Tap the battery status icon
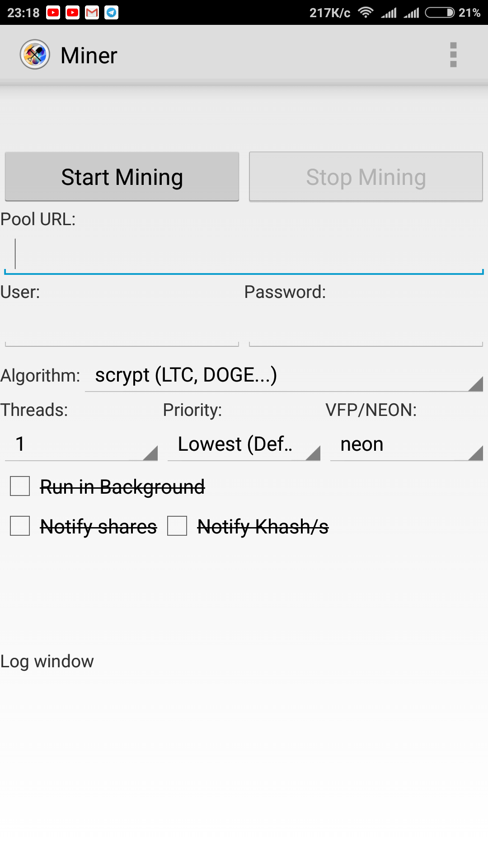This screenshot has width=488, height=868. 440,13
